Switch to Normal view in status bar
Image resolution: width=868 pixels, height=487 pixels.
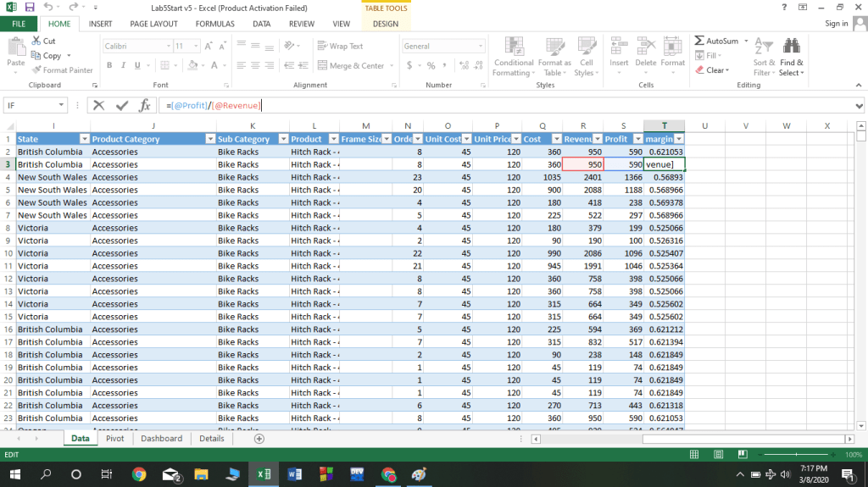[695, 455]
